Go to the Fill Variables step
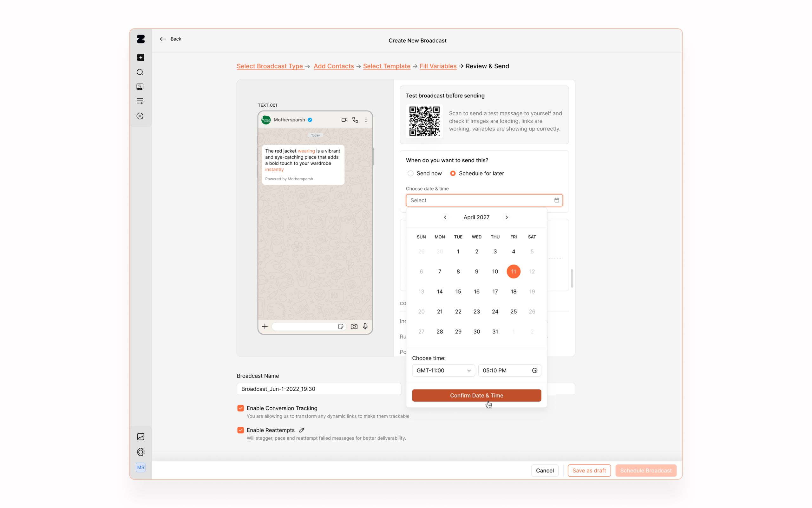 [x=438, y=66]
